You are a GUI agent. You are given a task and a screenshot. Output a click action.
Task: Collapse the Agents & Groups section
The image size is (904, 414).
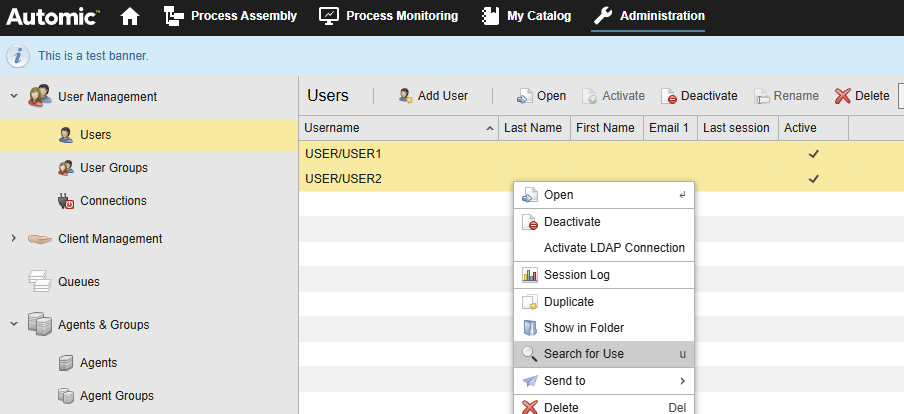14,325
